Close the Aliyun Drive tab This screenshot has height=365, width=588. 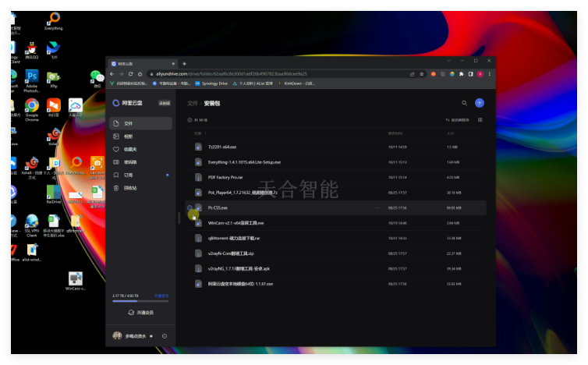click(x=173, y=63)
